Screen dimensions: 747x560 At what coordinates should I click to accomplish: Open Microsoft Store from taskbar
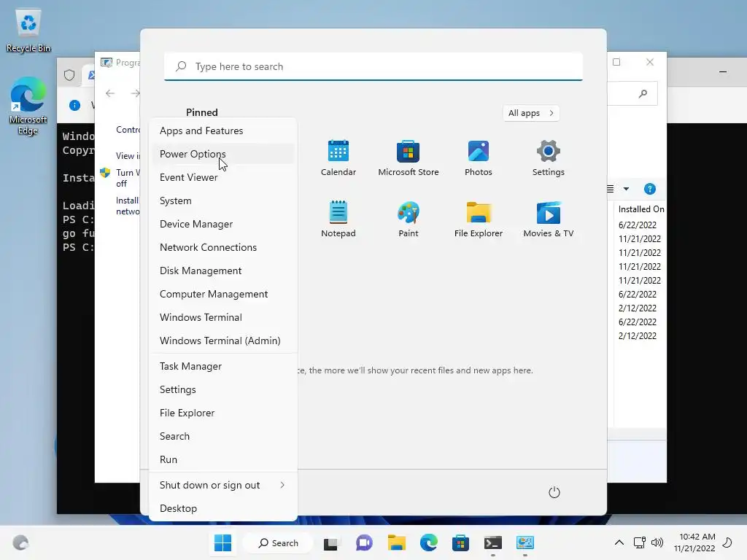point(460,542)
